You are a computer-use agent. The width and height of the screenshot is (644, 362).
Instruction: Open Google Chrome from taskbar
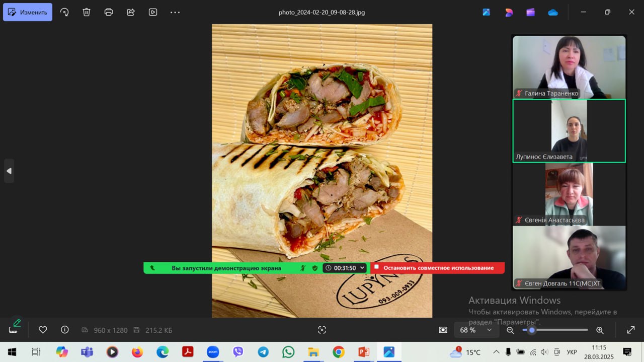click(339, 352)
